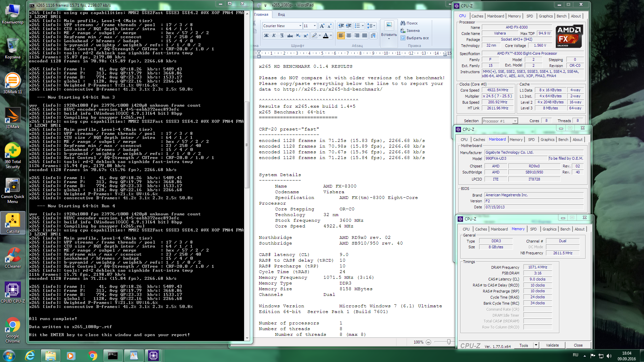This screenshot has height=362, width=644.
Task: Click the grow font size icon
Action: 322,26
